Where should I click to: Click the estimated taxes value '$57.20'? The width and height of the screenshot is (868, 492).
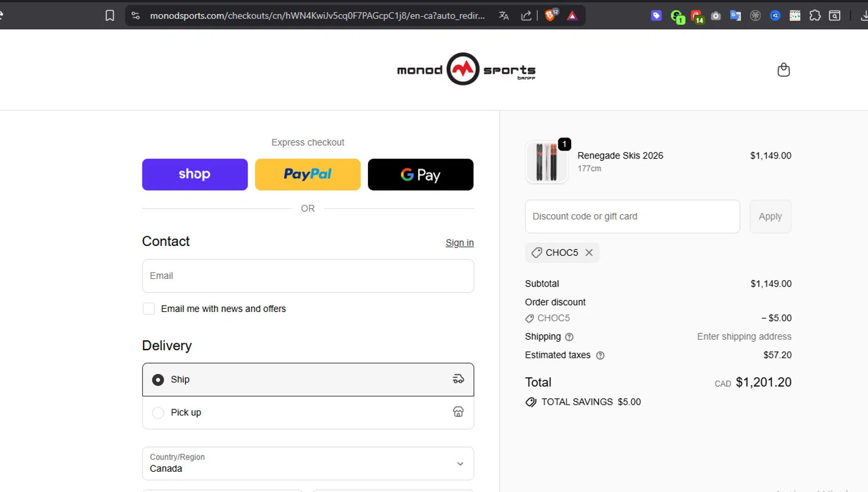pos(777,355)
